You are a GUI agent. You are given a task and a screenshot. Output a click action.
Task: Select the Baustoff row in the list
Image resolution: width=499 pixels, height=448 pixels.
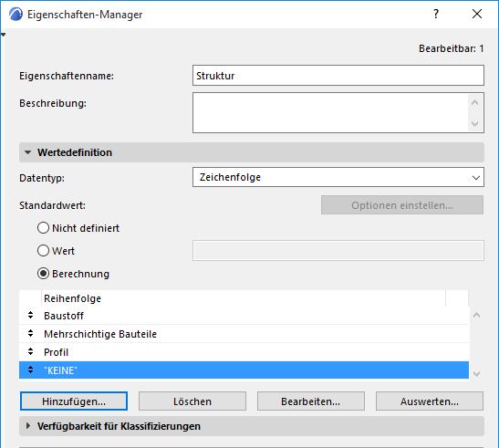tap(244, 316)
